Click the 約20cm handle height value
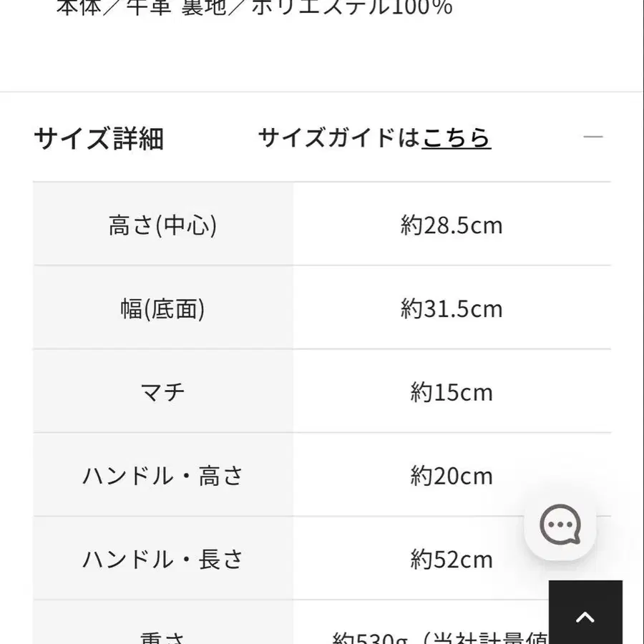This screenshot has height=644, width=644. (452, 476)
